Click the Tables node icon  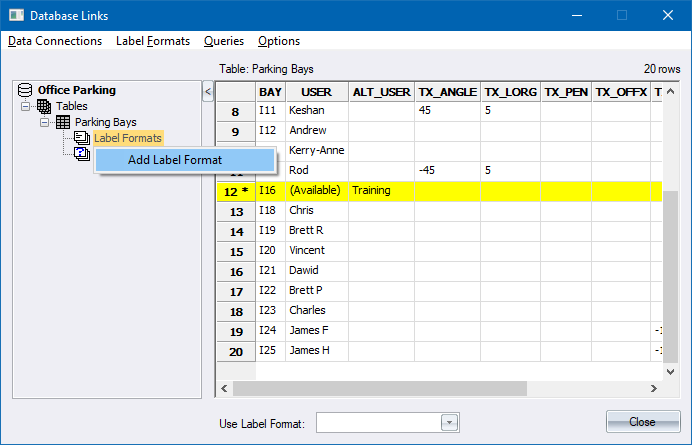coord(44,106)
